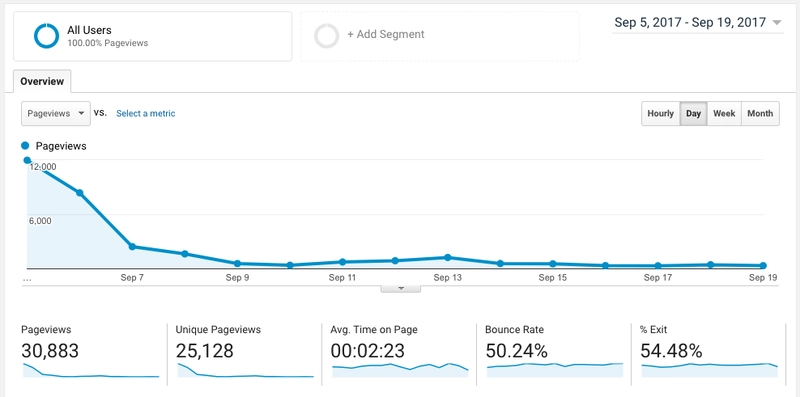The height and width of the screenshot is (397, 800).
Task: Click the Sep 9 data point on chart
Action: (x=237, y=264)
